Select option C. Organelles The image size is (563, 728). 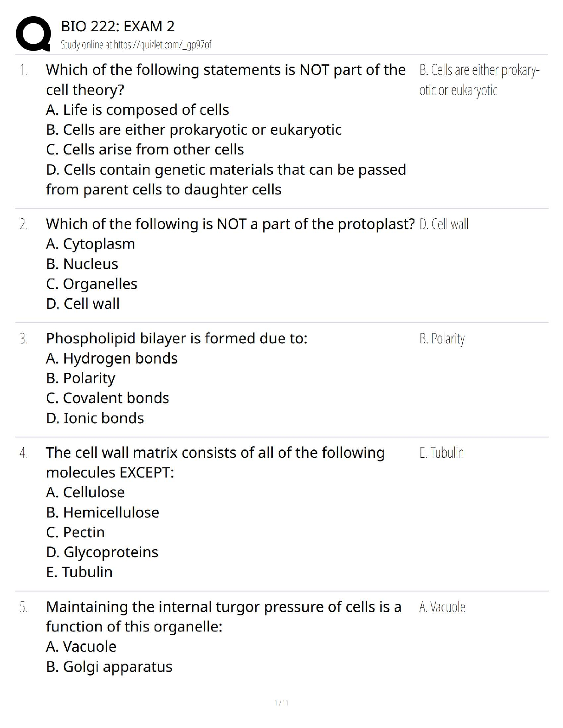click(92, 284)
